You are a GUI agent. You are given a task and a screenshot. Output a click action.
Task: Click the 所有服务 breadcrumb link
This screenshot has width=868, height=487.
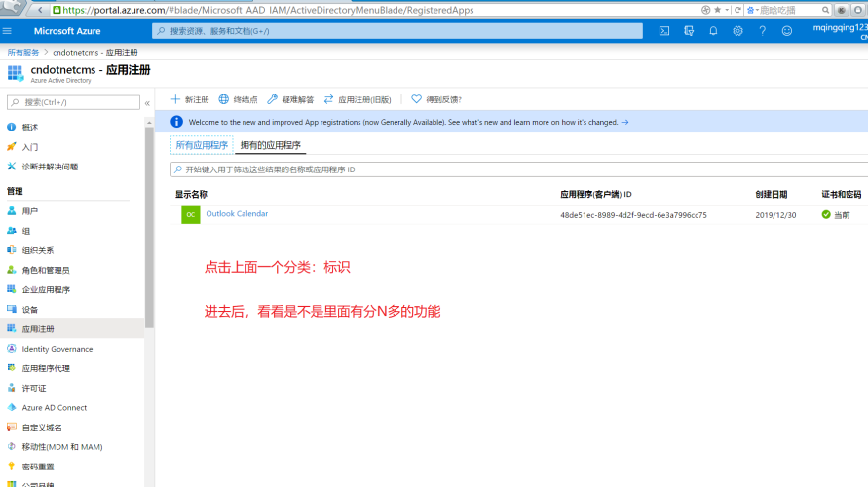[23, 52]
